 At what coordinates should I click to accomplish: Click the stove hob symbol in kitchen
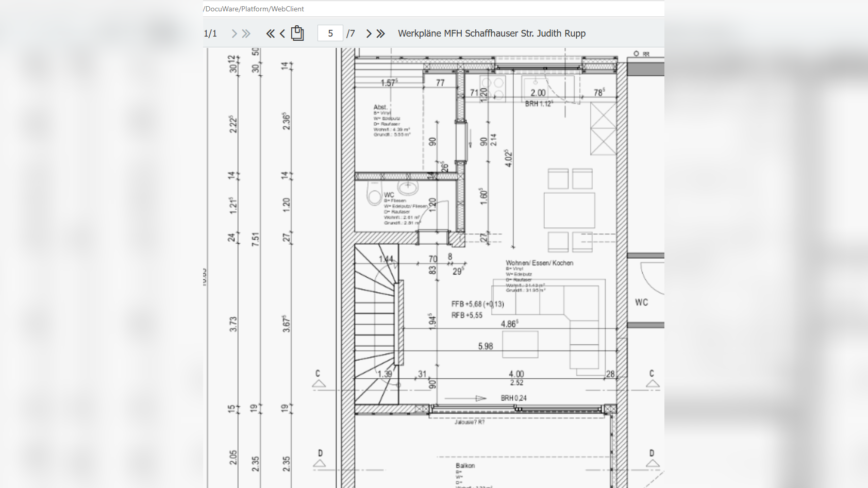492,88
